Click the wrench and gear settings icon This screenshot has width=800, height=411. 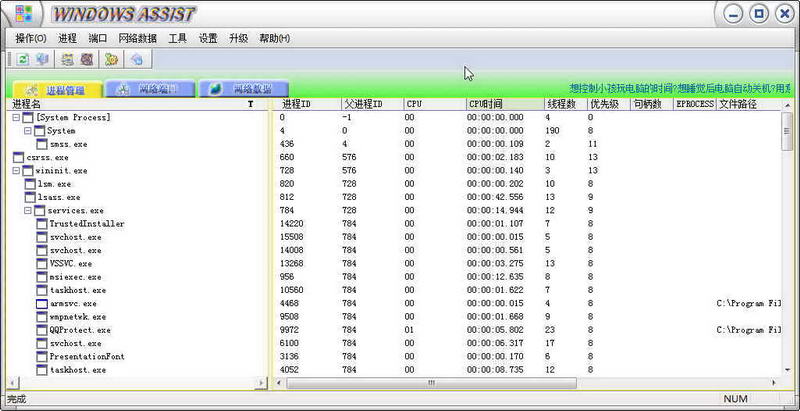click(x=111, y=60)
